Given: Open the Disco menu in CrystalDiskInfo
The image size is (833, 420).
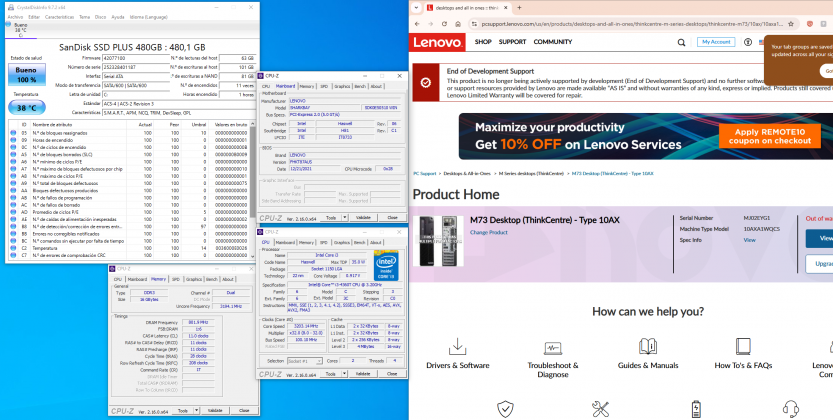Looking at the screenshot, I should pyautogui.click(x=100, y=17).
